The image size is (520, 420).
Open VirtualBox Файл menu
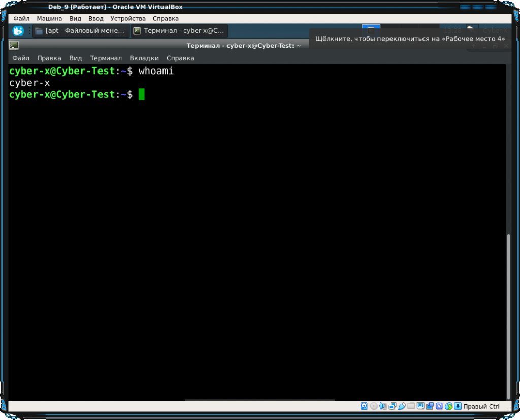coord(21,19)
